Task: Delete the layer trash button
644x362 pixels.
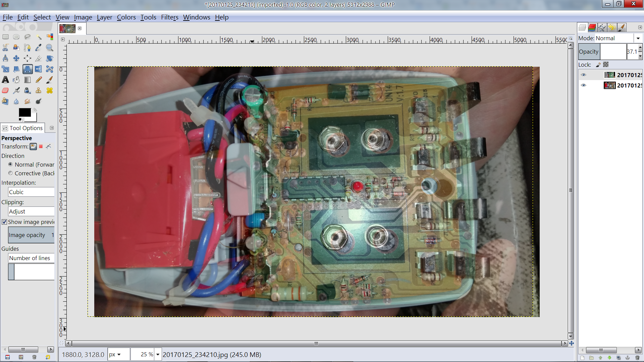Action: point(637,358)
